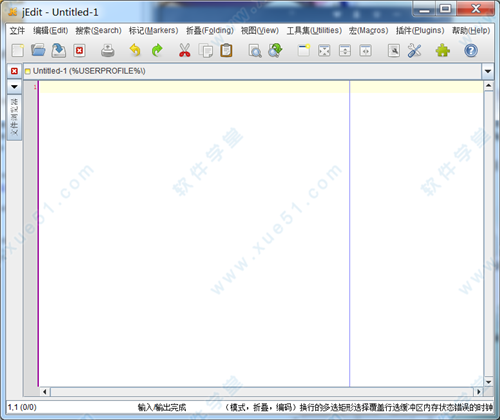500x420 pixels.
Task: Open the 工具集(Utilities) menu
Action: point(314,31)
